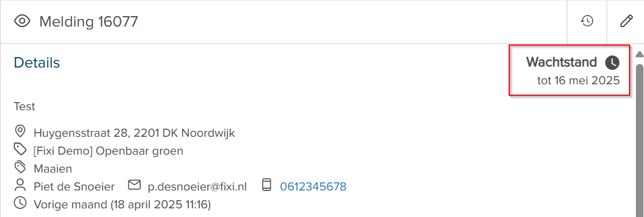Screen dimensions: 644x217
Task: Click the p.desnoeier@fixi.nl email address
Action: [x=198, y=187]
